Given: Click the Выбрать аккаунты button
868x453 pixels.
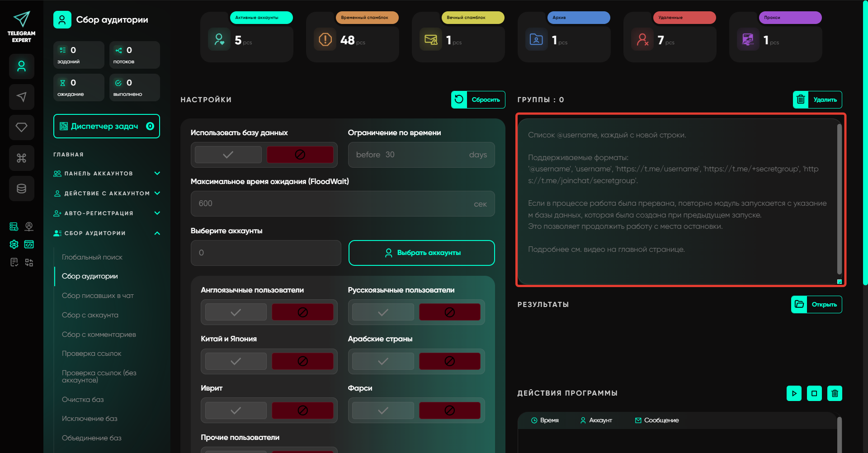Looking at the screenshot, I should pos(421,253).
